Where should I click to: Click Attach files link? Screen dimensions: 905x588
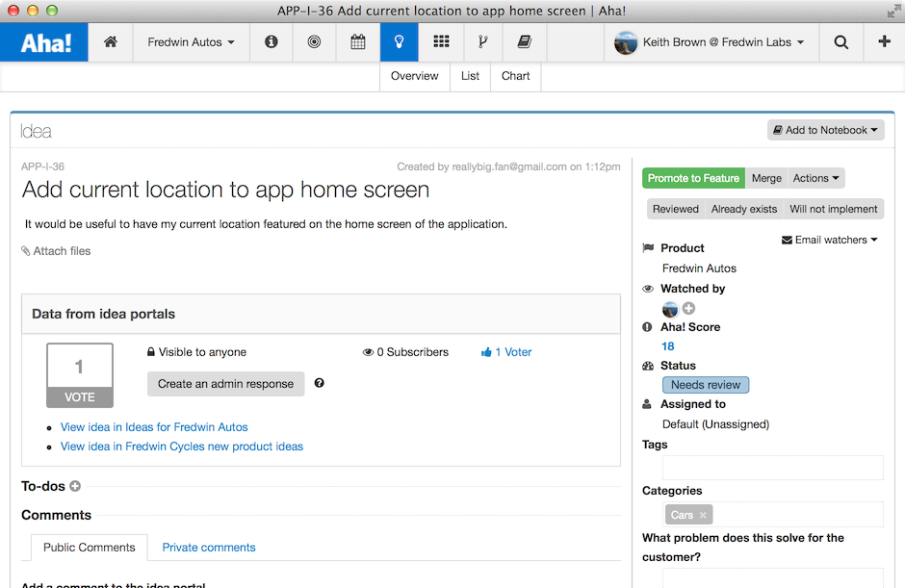click(56, 251)
